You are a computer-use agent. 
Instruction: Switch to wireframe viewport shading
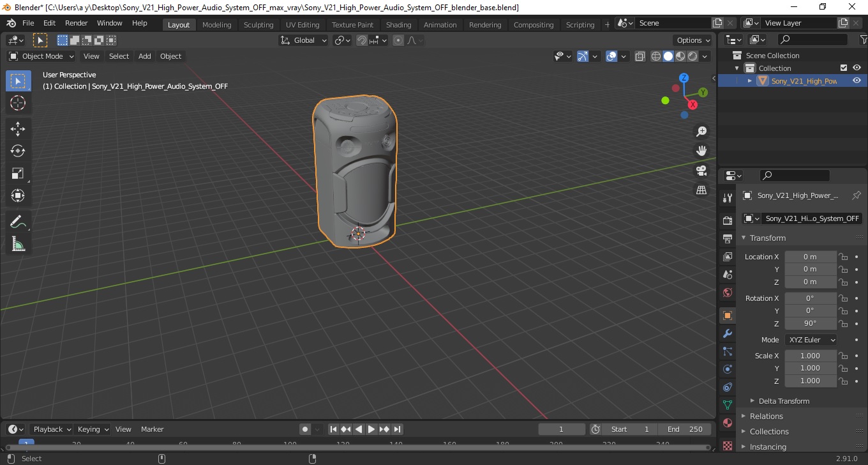coord(656,56)
